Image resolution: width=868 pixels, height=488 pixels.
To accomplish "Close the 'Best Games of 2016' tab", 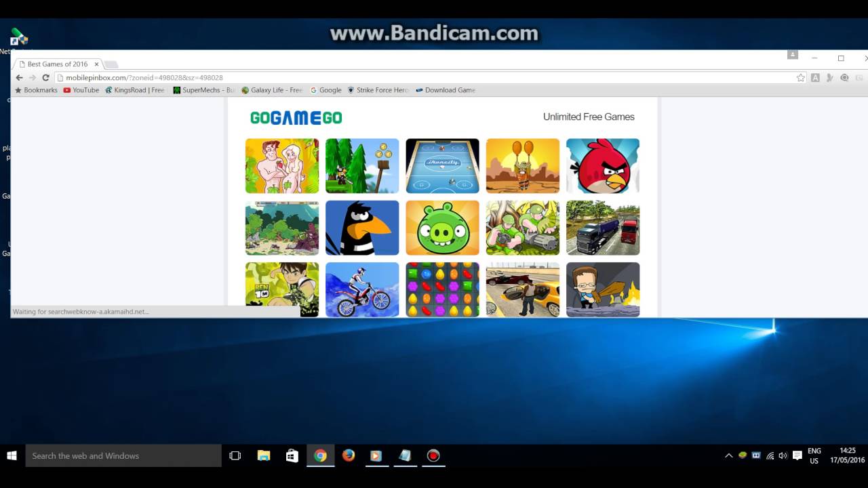I will click(x=96, y=64).
